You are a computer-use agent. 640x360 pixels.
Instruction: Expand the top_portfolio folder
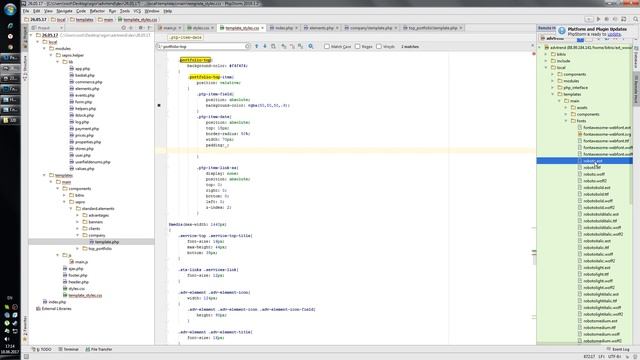tap(78, 249)
